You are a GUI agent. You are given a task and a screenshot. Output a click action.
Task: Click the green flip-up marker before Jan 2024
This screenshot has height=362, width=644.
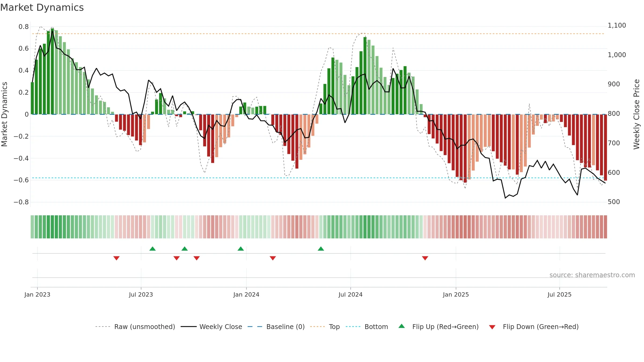tap(241, 249)
